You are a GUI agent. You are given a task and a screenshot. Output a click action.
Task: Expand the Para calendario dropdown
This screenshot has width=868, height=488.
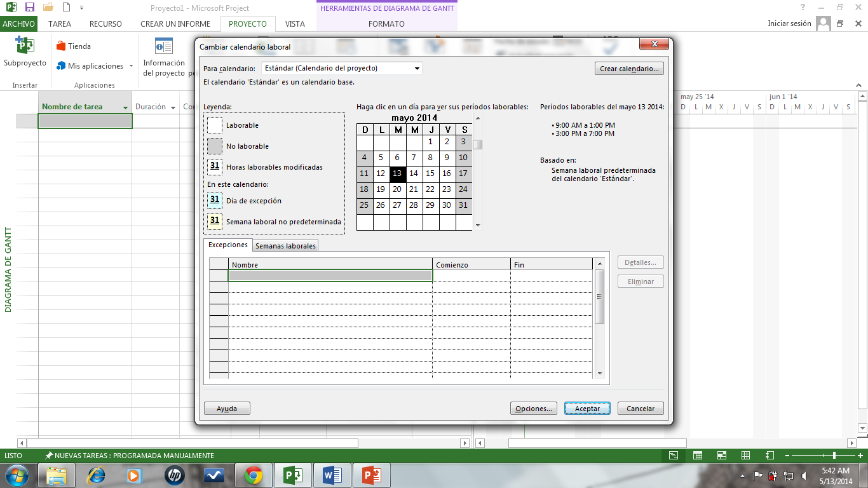pyautogui.click(x=417, y=69)
